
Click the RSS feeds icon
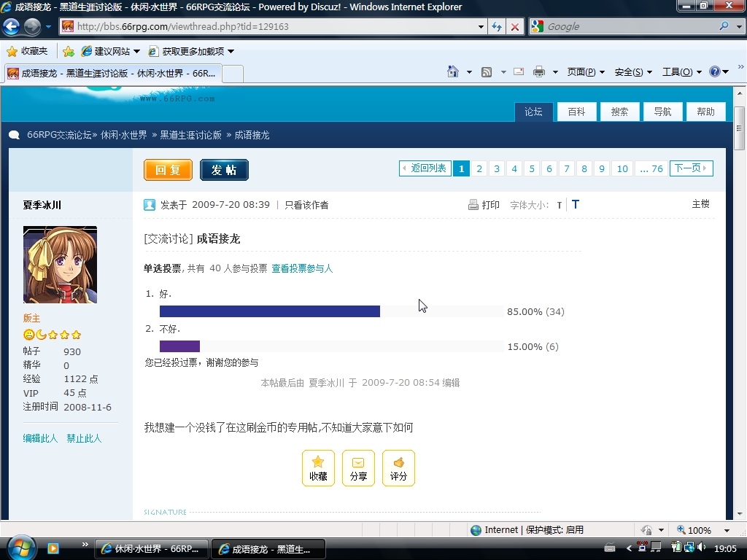(x=487, y=72)
